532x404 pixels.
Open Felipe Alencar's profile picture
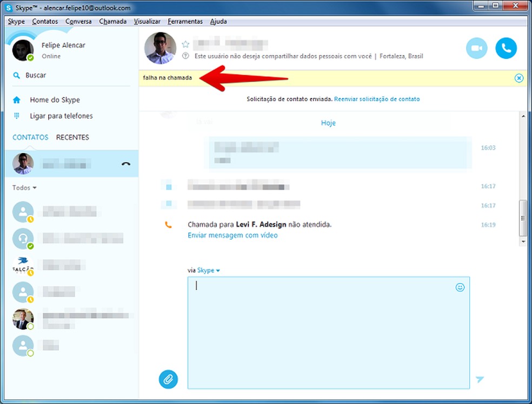[23, 50]
